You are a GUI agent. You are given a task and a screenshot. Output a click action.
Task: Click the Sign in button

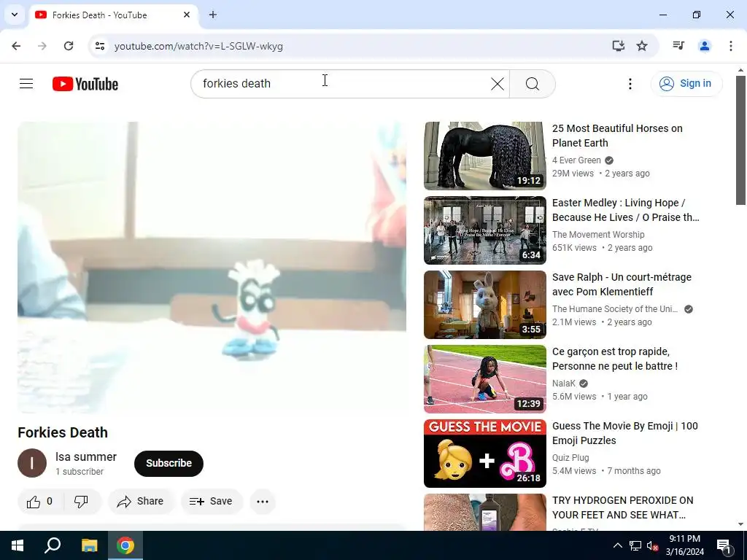click(x=686, y=83)
